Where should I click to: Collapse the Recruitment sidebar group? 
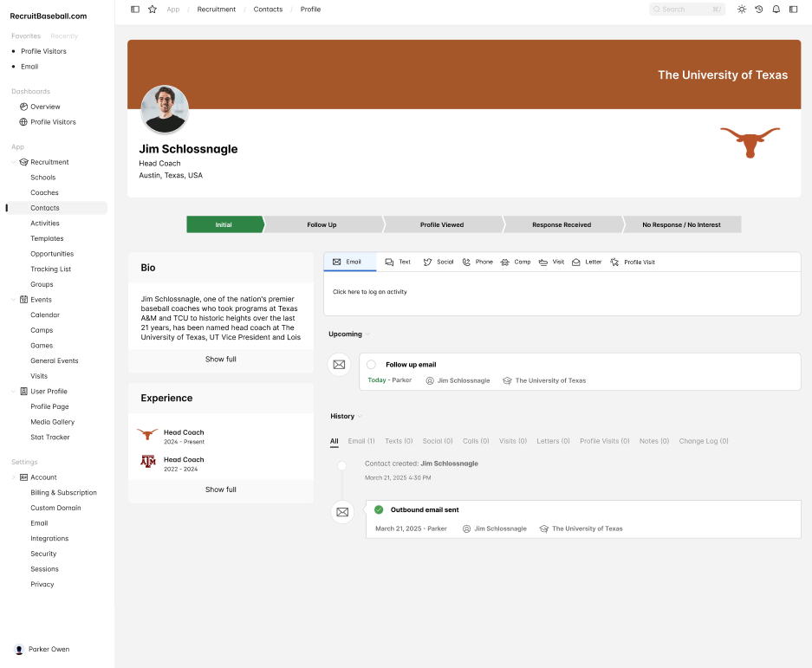13,162
